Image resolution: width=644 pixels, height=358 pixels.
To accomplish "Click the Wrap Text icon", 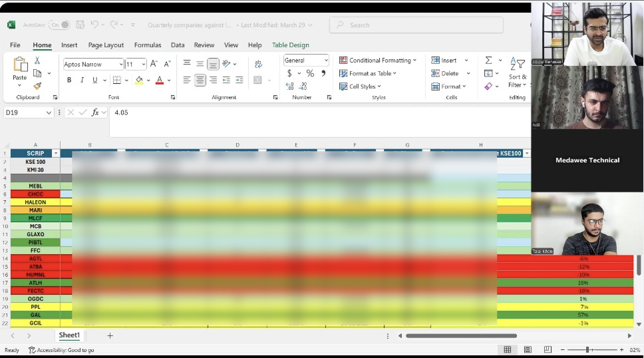I will coord(258,64).
